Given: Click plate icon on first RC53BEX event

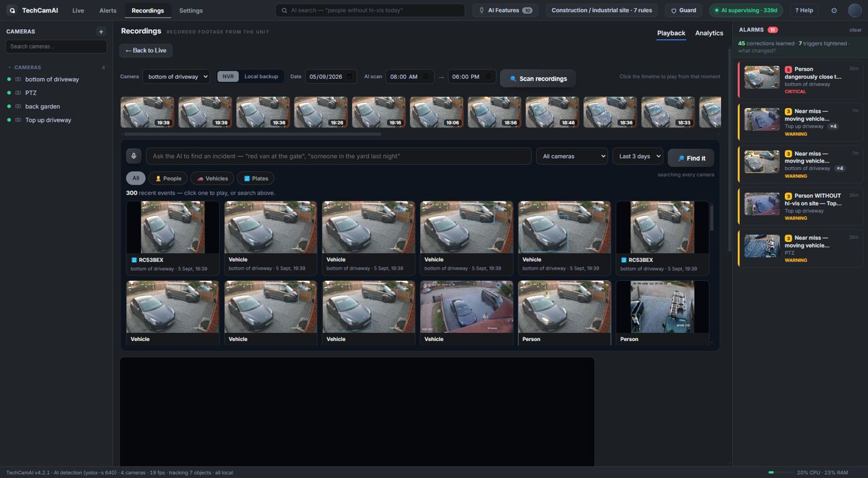Looking at the screenshot, I should click(134, 260).
